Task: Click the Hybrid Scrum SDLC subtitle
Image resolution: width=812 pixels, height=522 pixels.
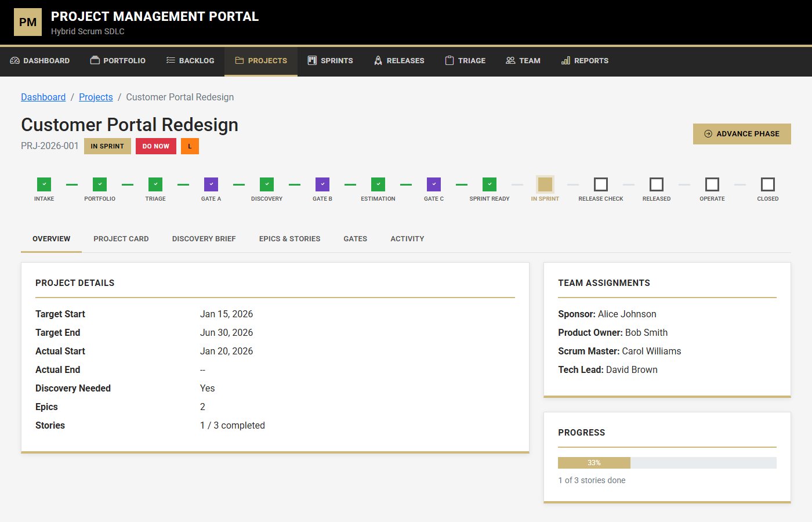Action: pos(88,31)
